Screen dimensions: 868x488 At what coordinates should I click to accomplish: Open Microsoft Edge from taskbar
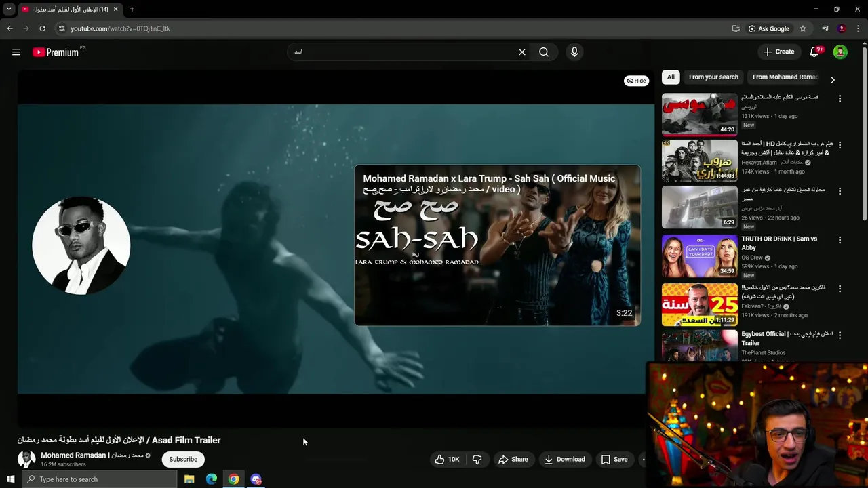[212, 479]
